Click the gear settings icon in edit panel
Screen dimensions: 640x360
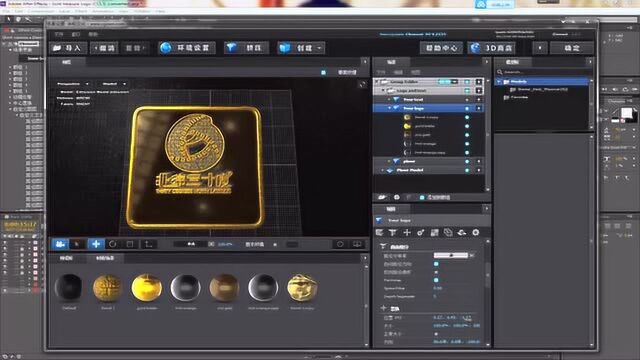pos(476,232)
